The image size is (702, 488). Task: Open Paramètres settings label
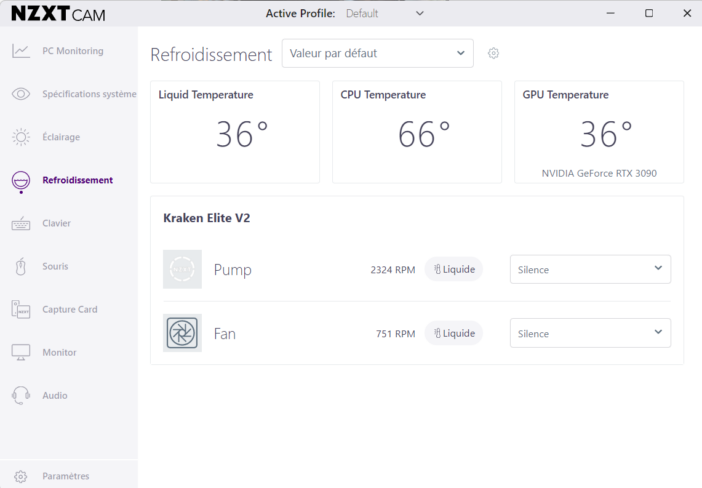[x=66, y=476]
